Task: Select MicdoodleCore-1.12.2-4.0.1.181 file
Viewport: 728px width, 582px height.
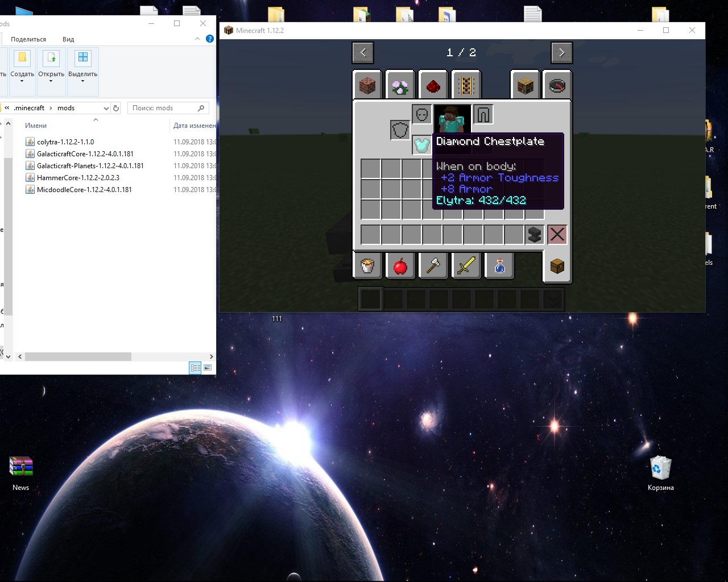Action: click(x=84, y=189)
